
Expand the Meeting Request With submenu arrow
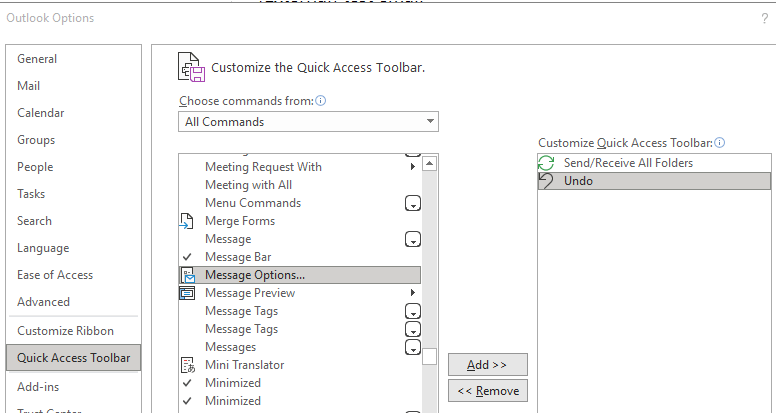click(412, 167)
